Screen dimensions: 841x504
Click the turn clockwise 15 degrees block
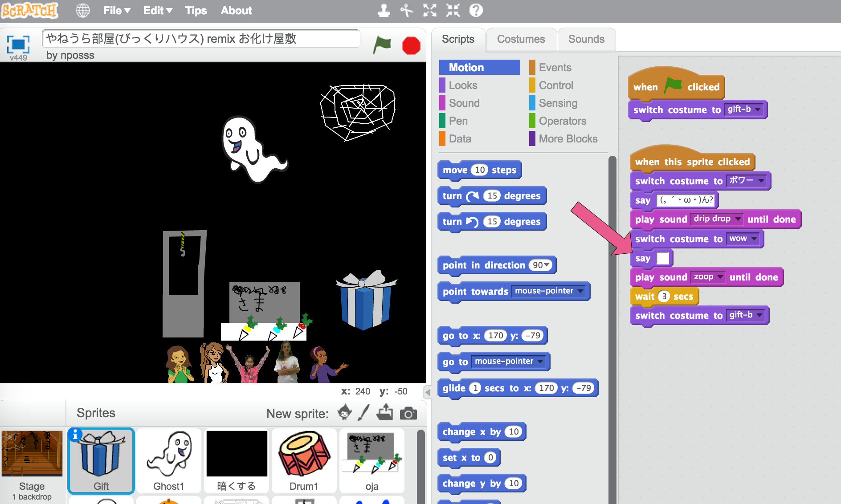click(491, 195)
